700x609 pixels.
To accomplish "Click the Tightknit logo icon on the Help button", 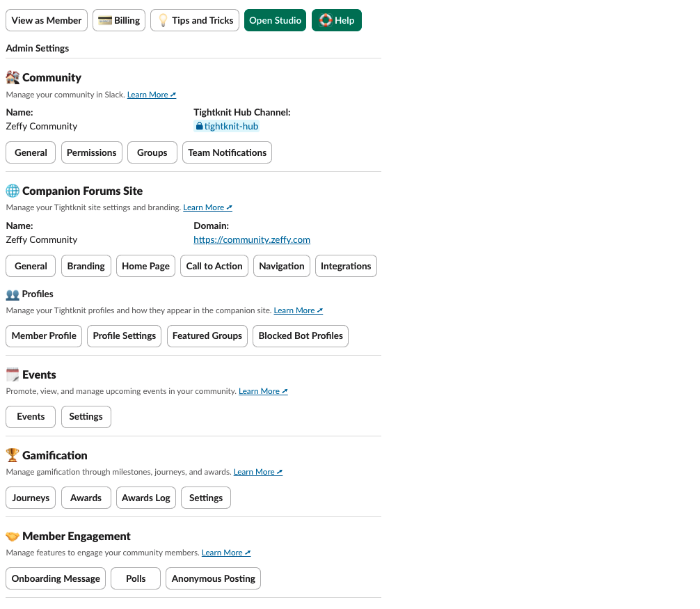I will (x=326, y=20).
